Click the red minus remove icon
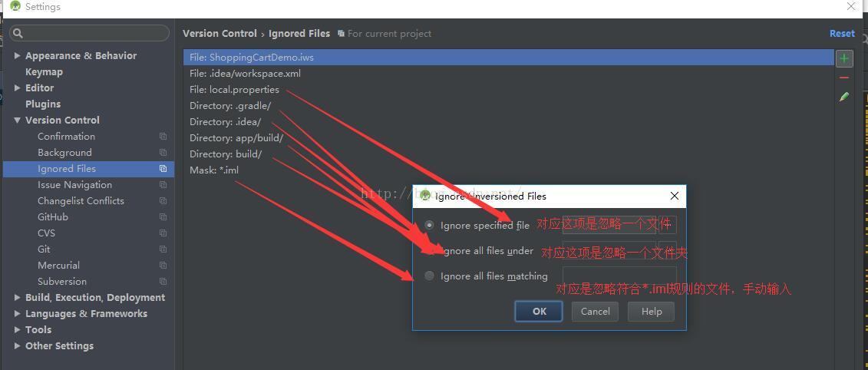This screenshot has width=868, height=370. point(844,78)
